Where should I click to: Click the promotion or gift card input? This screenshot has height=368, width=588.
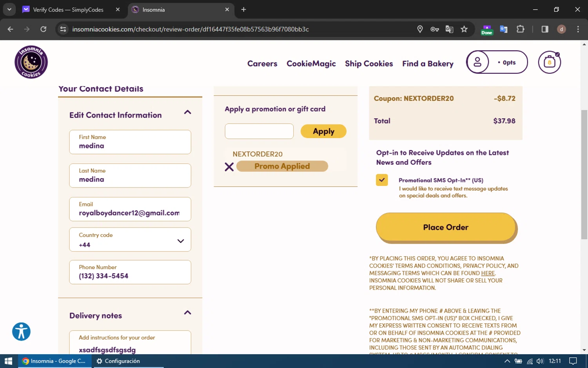coord(259,131)
